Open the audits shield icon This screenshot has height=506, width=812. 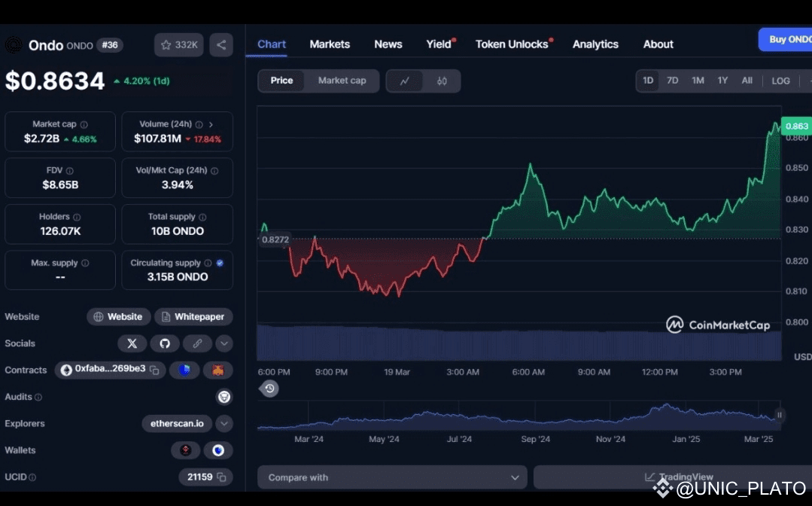tap(224, 397)
